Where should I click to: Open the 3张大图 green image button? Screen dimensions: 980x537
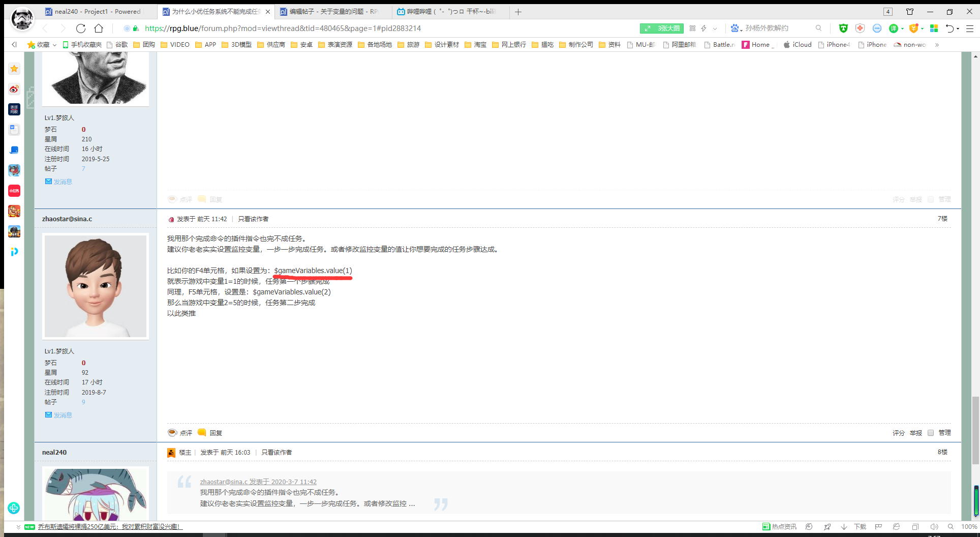coord(662,28)
